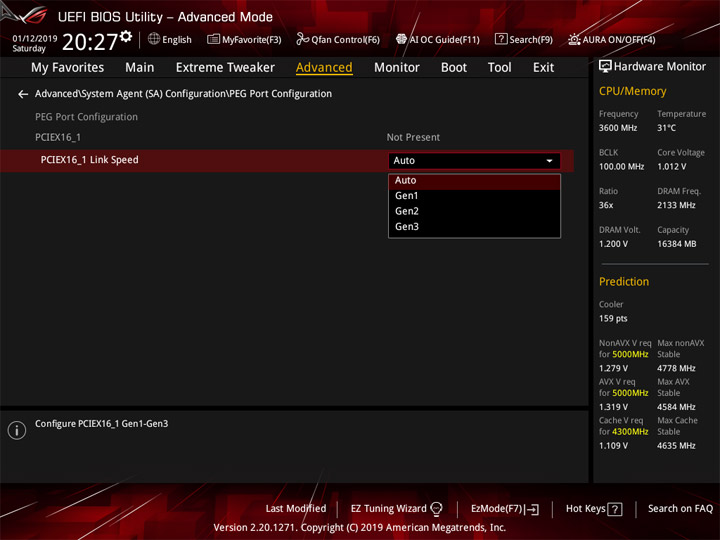Click the 36x ratio value

606,205
